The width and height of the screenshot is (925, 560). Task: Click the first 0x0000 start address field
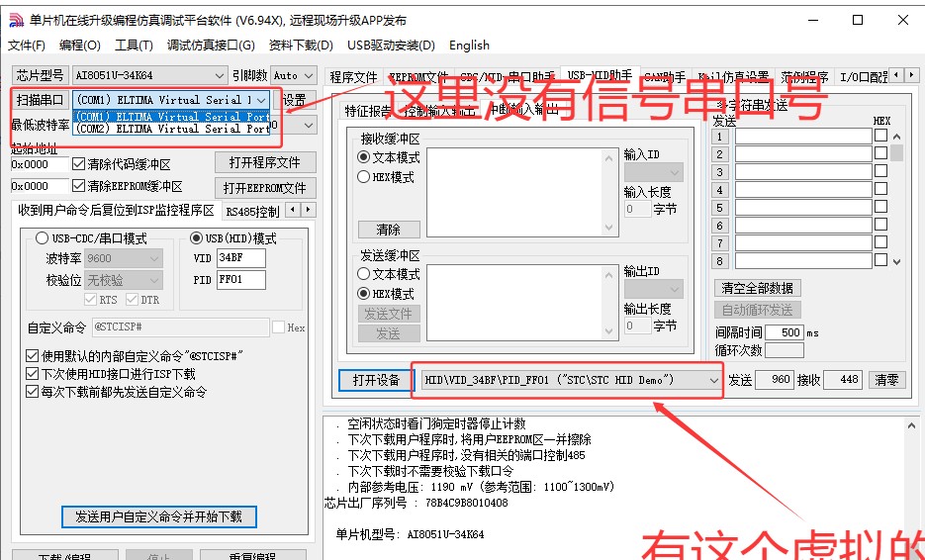(x=40, y=164)
